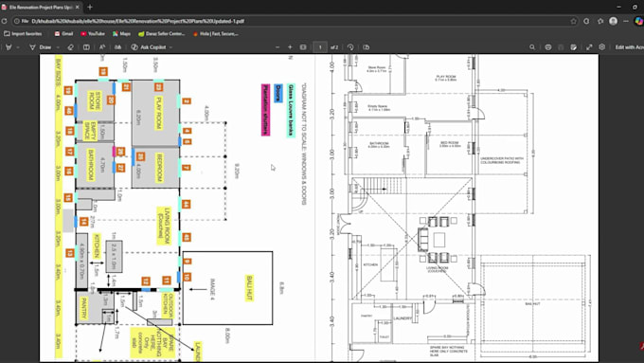
Task: Open Daraz Seller Center bookmark
Action: point(162,34)
